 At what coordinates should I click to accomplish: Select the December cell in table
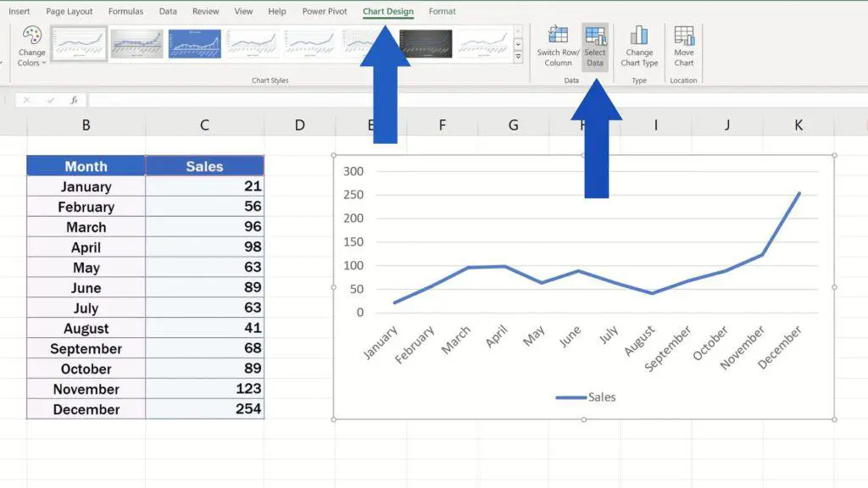click(86, 409)
